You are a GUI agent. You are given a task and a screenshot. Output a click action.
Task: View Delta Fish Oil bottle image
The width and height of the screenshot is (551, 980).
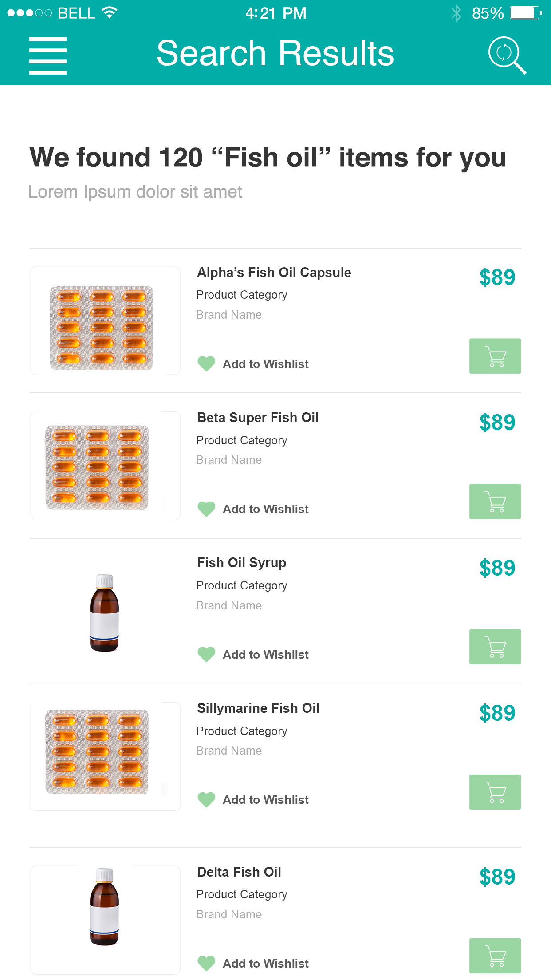[x=104, y=907]
